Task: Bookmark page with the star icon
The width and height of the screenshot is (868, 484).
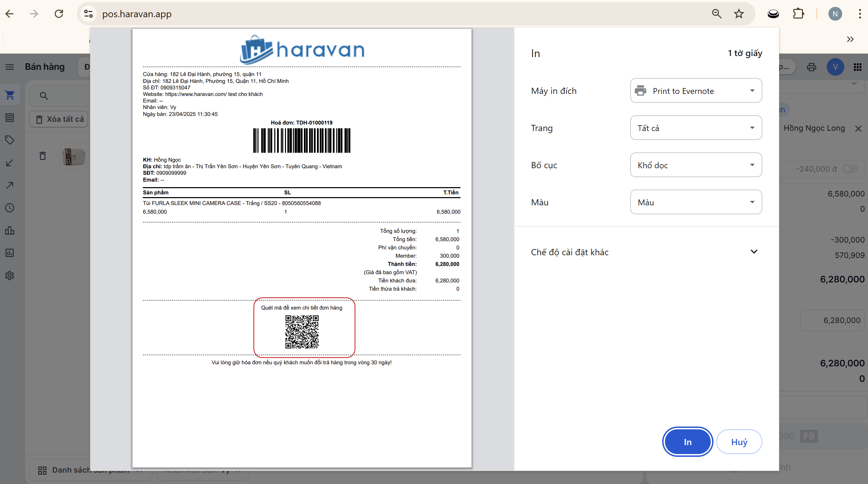Action: tap(739, 14)
